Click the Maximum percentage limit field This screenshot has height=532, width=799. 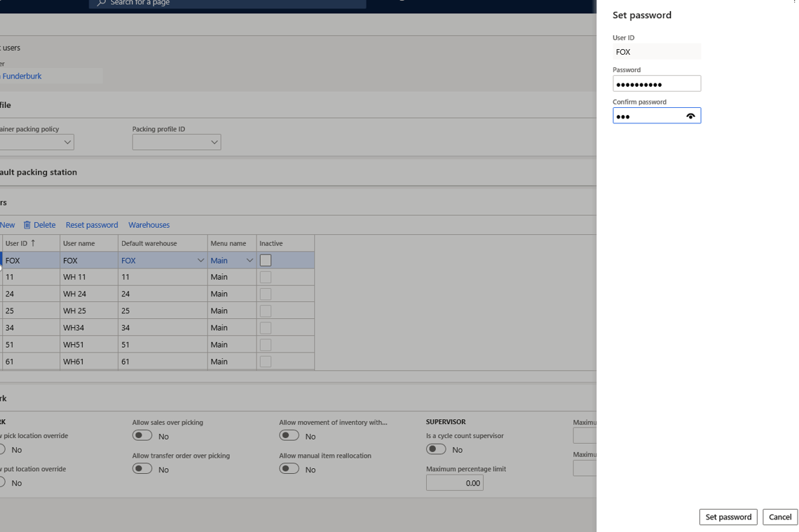coord(454,482)
